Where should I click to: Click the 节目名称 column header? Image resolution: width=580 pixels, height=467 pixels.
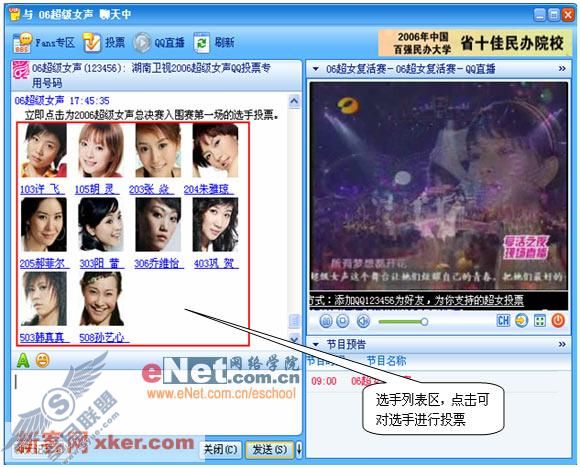(386, 361)
